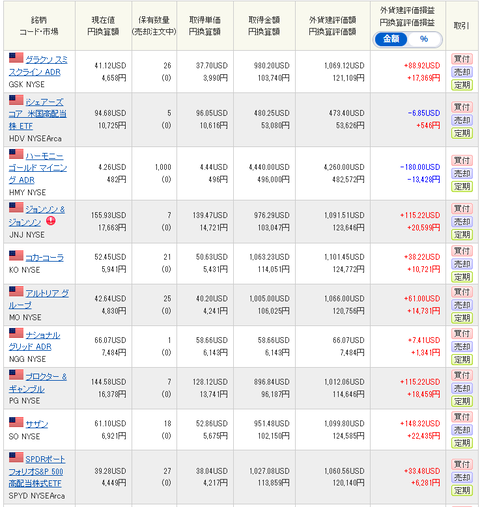Click 定期 recurring button for GSK
The width and height of the screenshot is (480, 507).
462,85
